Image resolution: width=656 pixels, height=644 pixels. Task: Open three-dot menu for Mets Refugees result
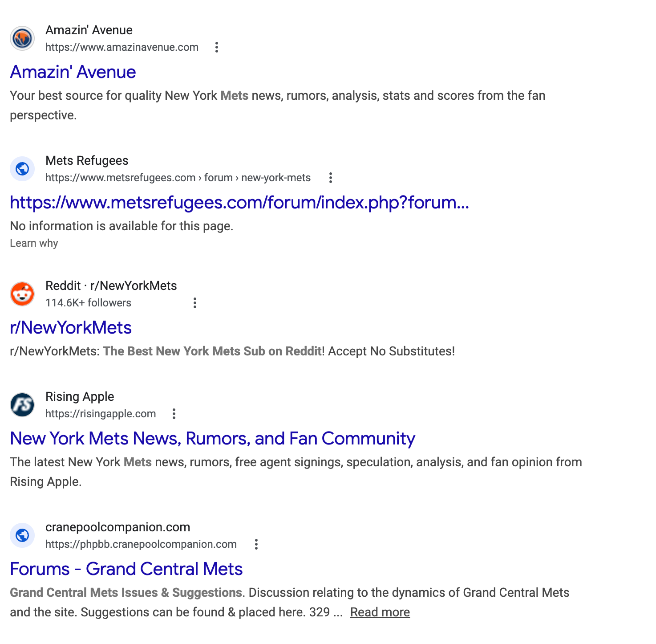coord(330,178)
